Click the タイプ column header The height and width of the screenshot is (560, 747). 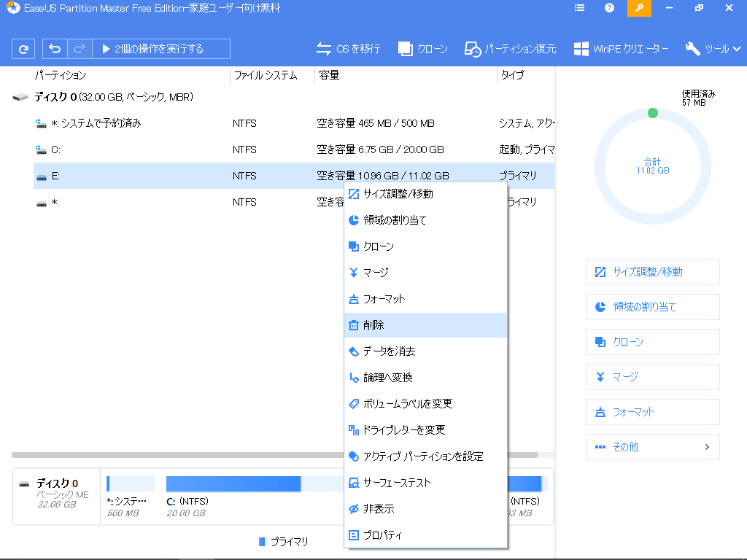[513, 75]
